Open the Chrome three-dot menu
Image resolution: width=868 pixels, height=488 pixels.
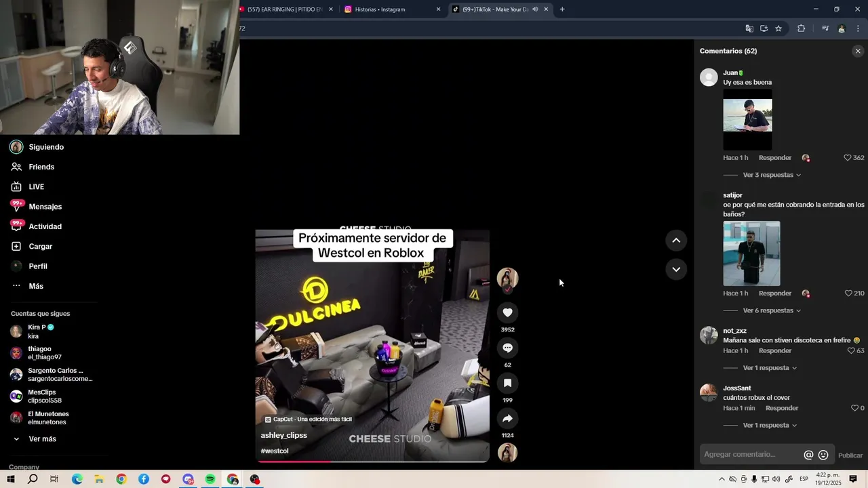[859, 28]
